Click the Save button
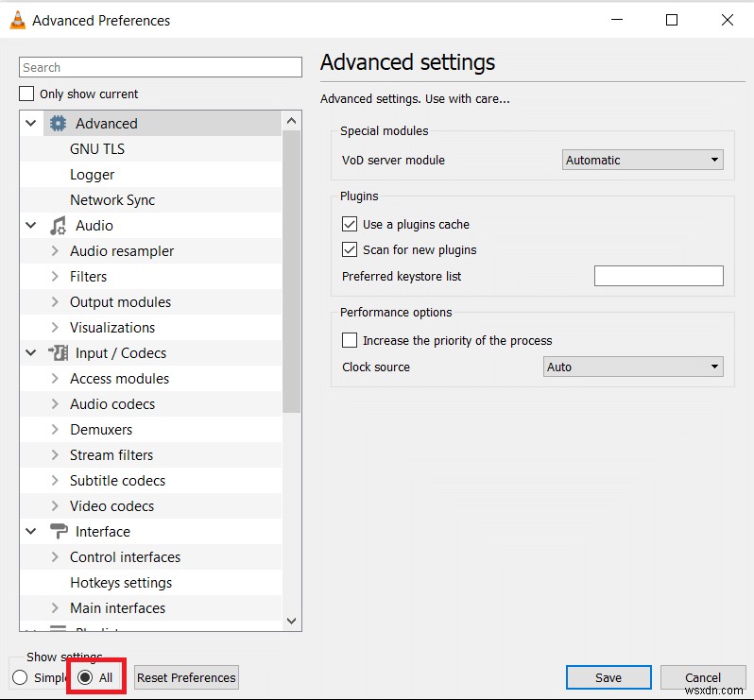The height and width of the screenshot is (700, 754). [608, 677]
